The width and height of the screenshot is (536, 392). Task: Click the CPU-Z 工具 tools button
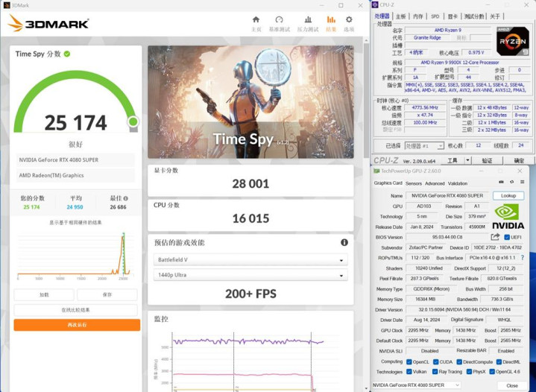[453, 160]
